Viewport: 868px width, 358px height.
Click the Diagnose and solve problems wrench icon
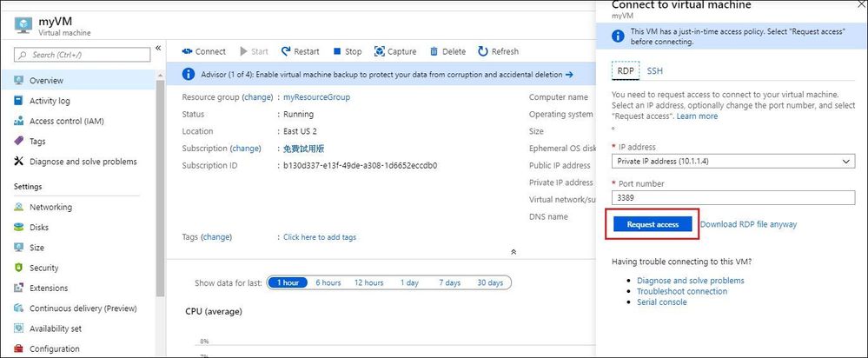[19, 162]
